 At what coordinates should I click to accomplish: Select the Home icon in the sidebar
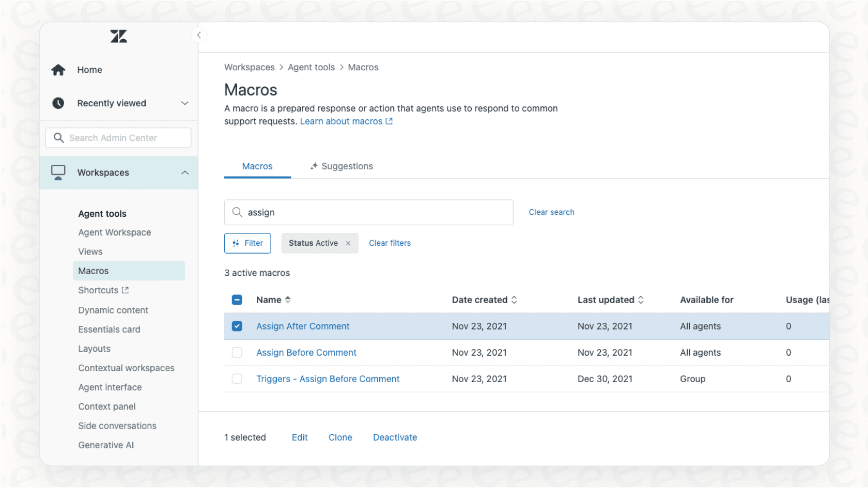click(x=58, y=70)
